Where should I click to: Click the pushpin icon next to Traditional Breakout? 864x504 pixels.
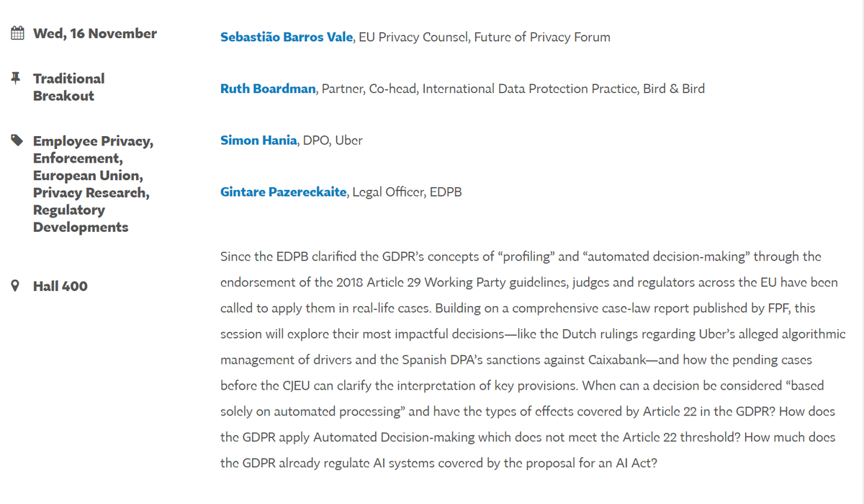16,78
